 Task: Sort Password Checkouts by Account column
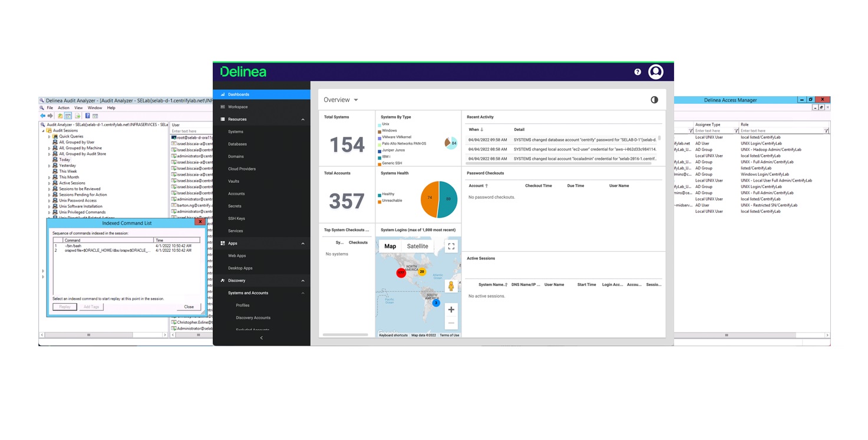pyautogui.click(x=478, y=186)
